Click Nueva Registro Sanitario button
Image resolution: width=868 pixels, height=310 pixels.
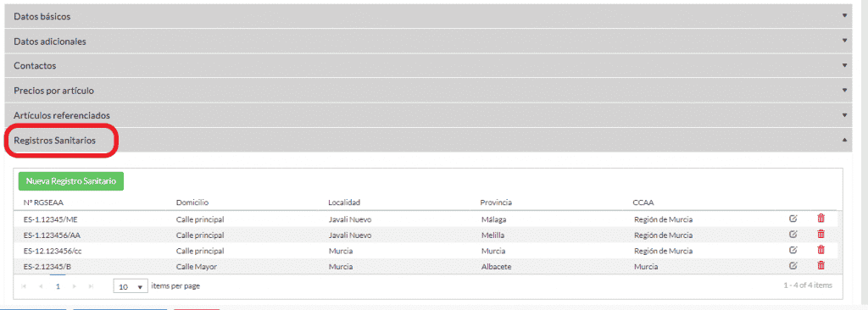coord(71,181)
